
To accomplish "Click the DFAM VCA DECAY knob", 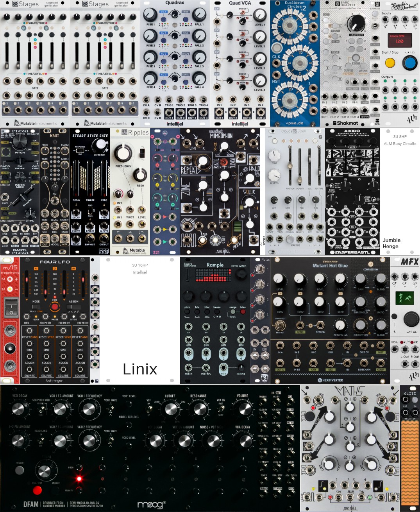I will pyautogui.click(x=245, y=440).
